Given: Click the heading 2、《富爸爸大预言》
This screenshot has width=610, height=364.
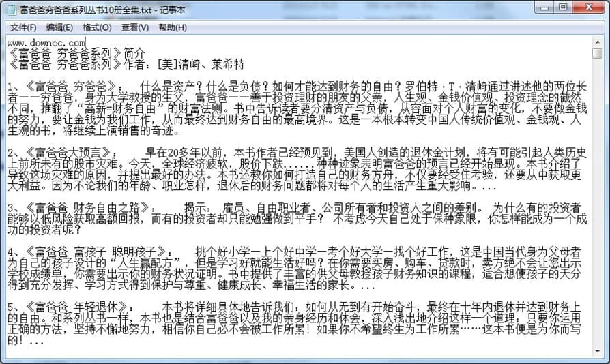Looking at the screenshot, I should [x=59, y=153].
